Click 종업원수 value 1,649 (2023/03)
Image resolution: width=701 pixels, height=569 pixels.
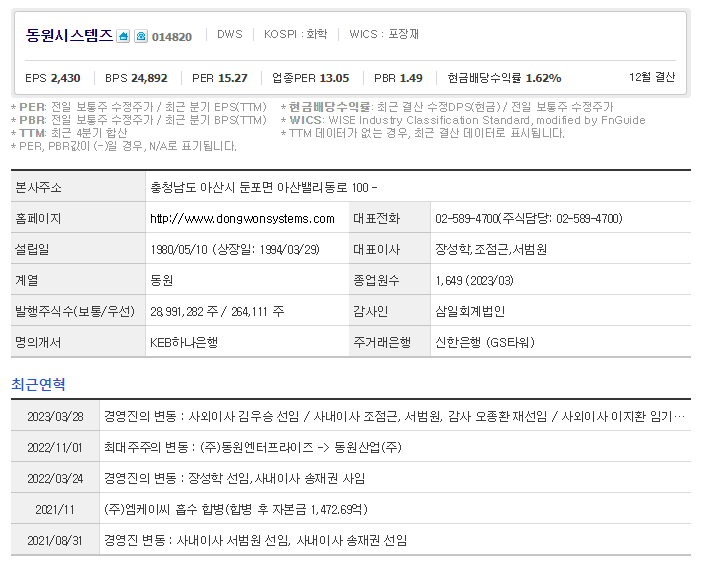point(474,281)
